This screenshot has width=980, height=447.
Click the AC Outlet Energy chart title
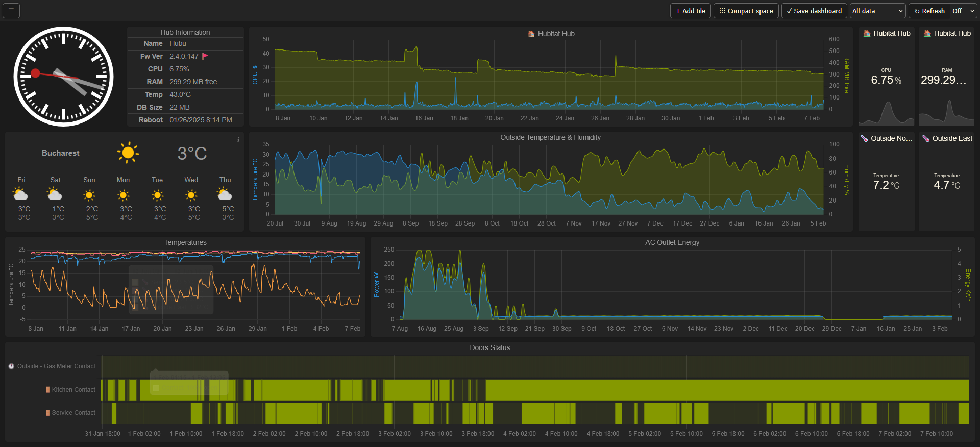click(x=672, y=242)
